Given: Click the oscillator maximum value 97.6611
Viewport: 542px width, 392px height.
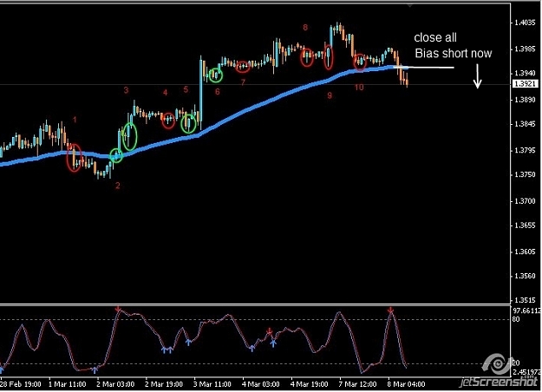Looking at the screenshot, I should (x=526, y=310).
